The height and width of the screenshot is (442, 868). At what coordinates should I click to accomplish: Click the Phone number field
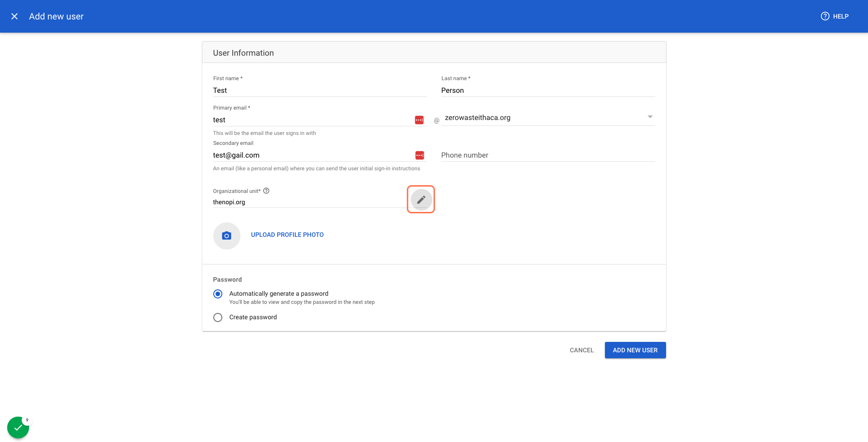[x=548, y=155]
